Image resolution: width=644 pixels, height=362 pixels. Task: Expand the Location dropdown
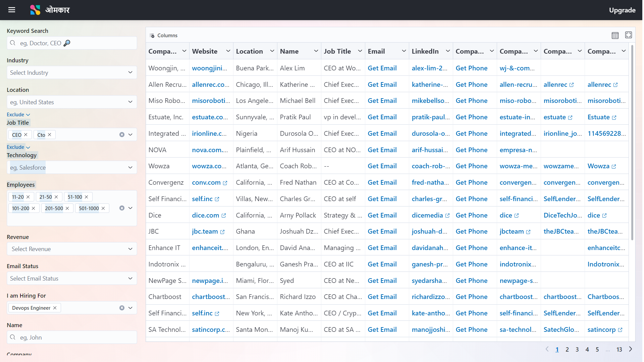(x=72, y=102)
